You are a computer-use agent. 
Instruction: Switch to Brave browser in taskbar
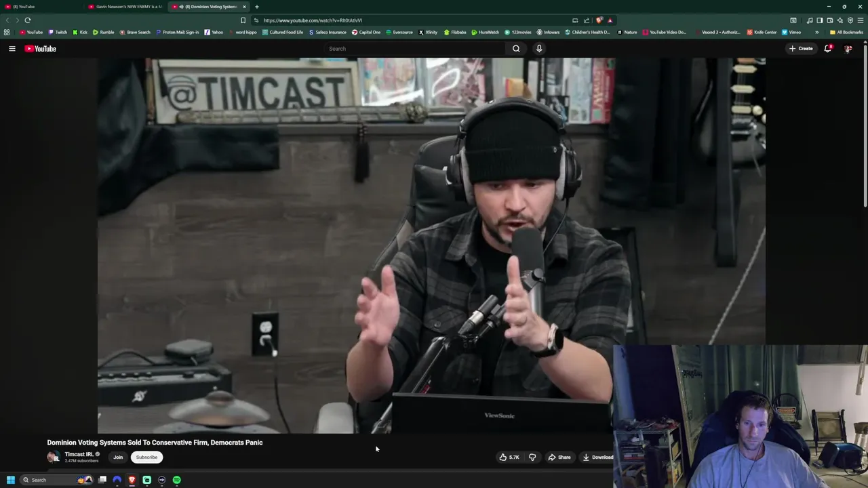click(132, 480)
